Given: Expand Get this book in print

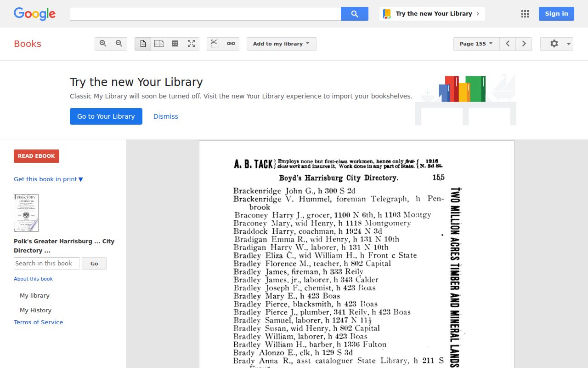Looking at the screenshot, I should [x=48, y=179].
